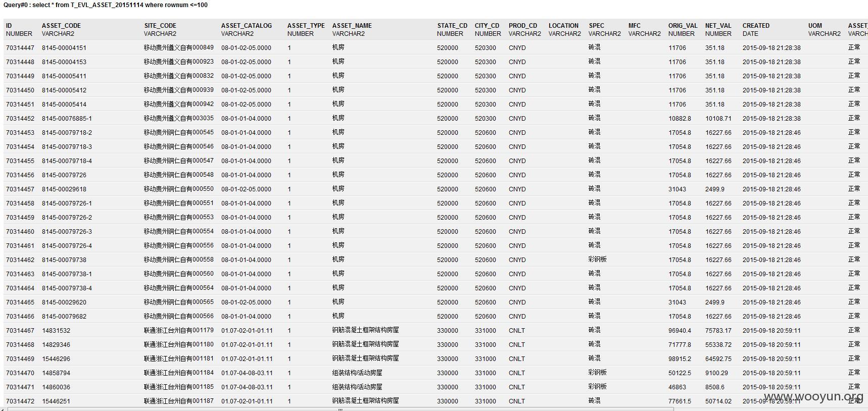Click asset code 8145-00079726
Image resolution: width=868 pixels, height=411 pixels.
tap(64, 175)
